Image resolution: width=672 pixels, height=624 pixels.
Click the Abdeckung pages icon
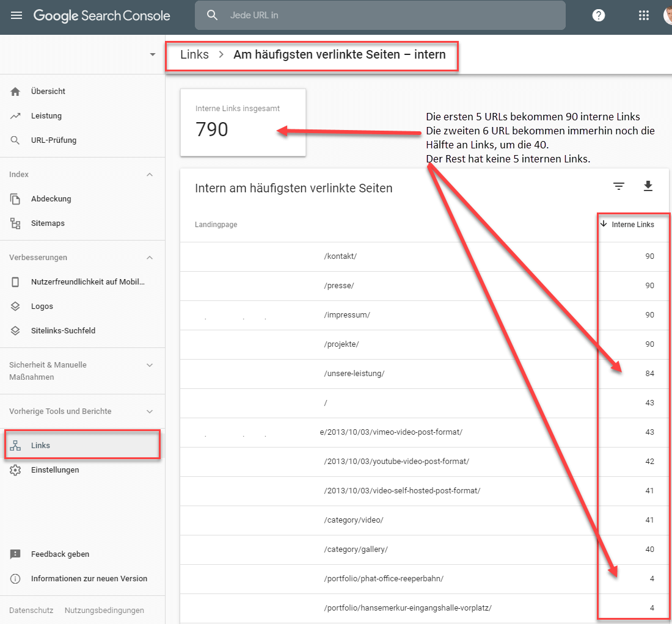pyautogui.click(x=15, y=198)
